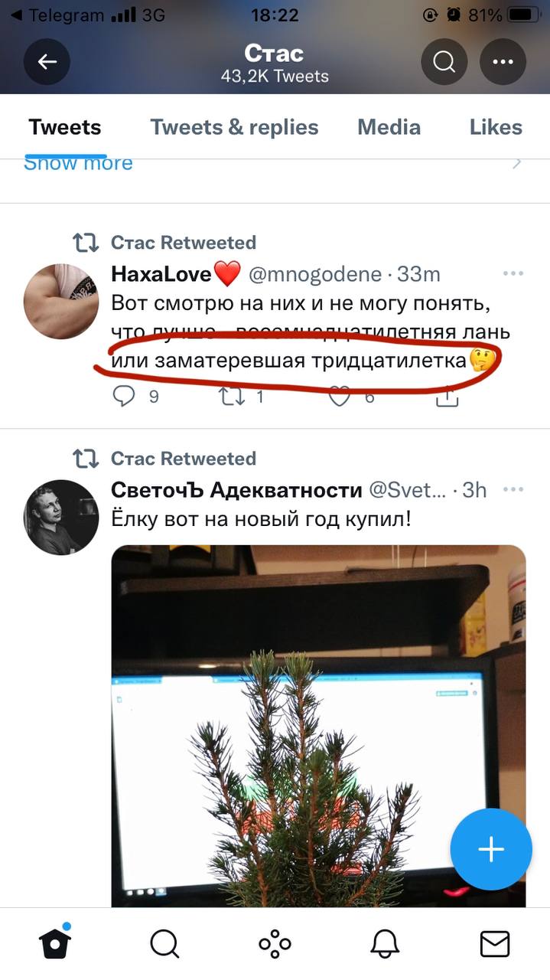Like the HaxaLove tweet
The height and width of the screenshot is (980, 550).
340,396
